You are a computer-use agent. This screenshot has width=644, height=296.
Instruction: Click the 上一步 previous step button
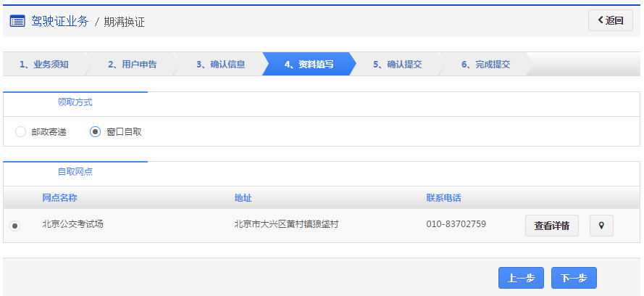click(x=521, y=278)
